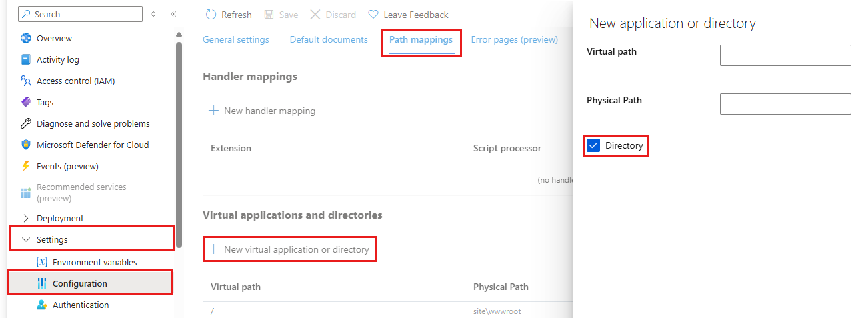Select the Environment variables icon
Image resolution: width=868 pixels, height=318 pixels.
click(42, 262)
